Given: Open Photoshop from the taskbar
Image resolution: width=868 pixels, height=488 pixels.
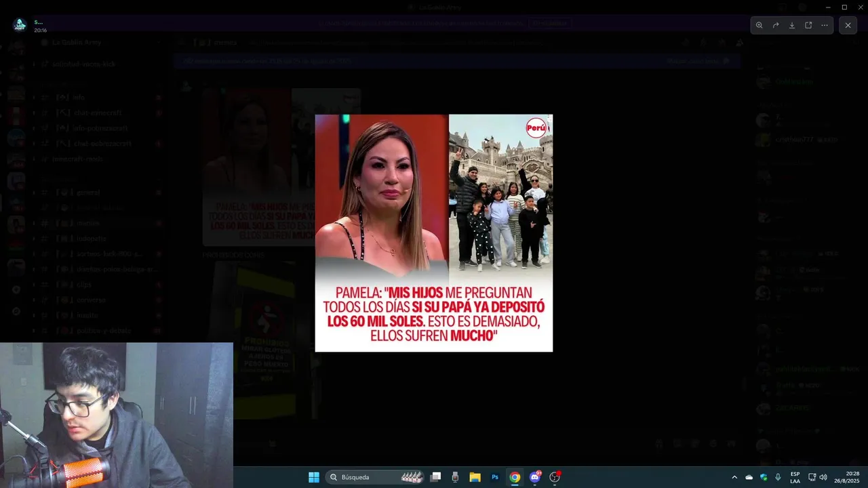Looking at the screenshot, I should tap(495, 477).
